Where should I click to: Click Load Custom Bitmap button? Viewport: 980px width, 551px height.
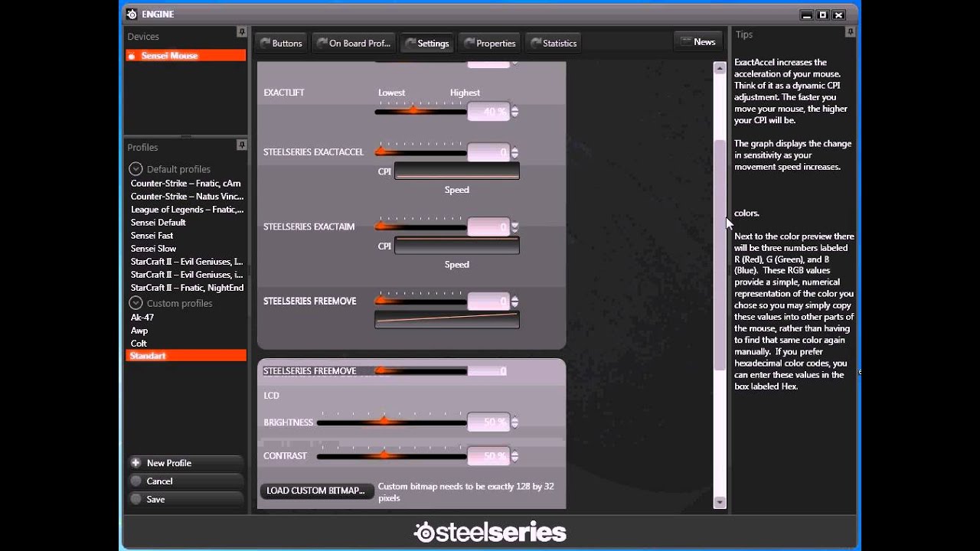click(316, 491)
